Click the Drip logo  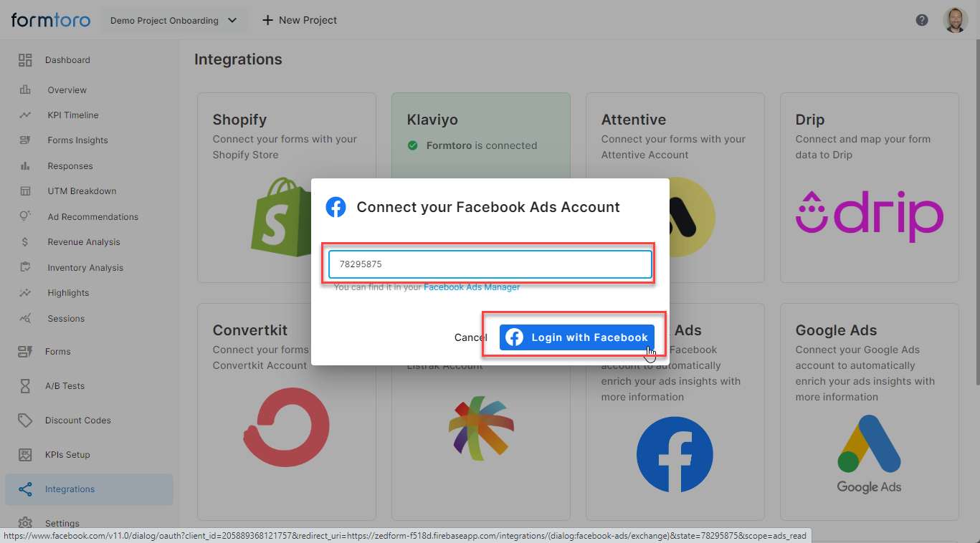point(870,216)
